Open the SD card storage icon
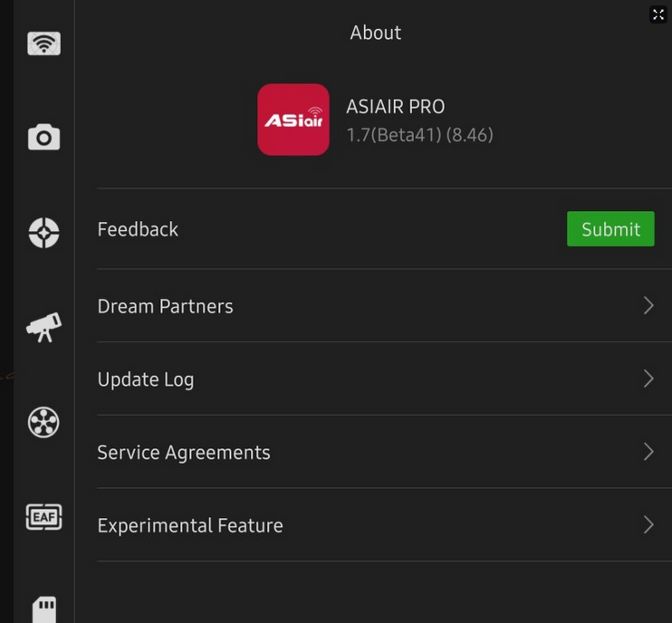 pos(43,608)
